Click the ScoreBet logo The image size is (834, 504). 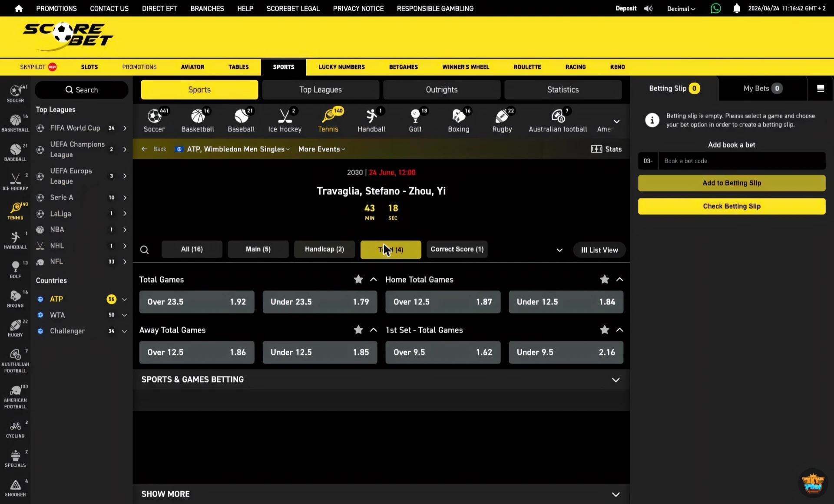68,37
